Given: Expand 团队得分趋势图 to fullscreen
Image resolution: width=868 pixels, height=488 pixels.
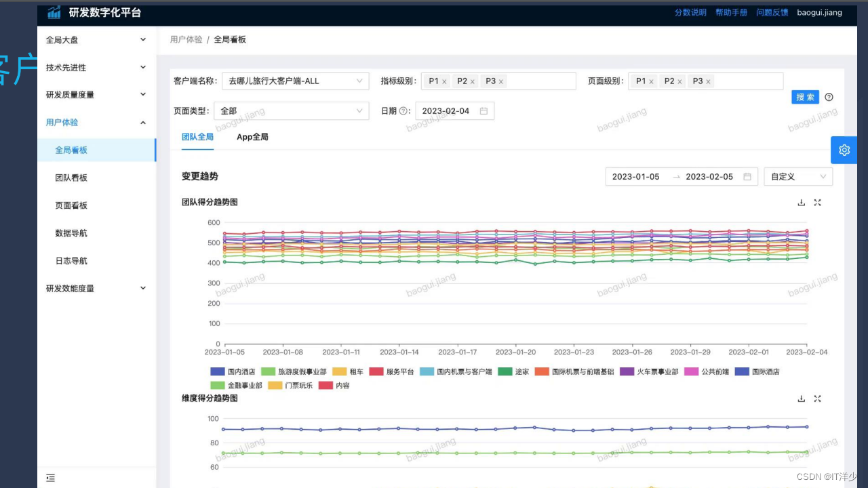Looking at the screenshot, I should [818, 203].
